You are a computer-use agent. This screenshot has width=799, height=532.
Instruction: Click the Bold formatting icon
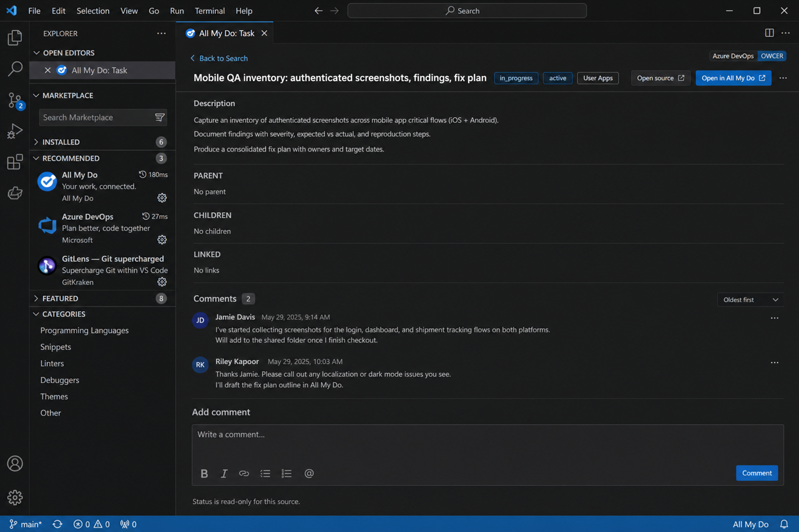[x=204, y=473]
